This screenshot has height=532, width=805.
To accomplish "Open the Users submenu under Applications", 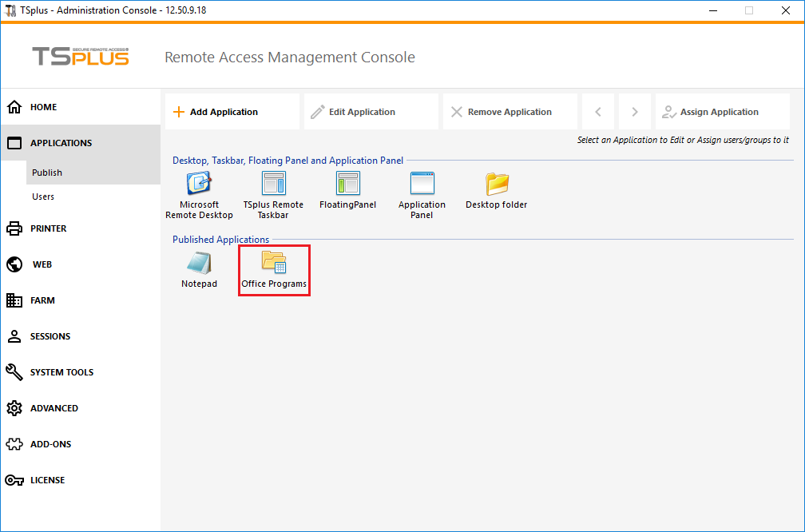I will pos(43,197).
